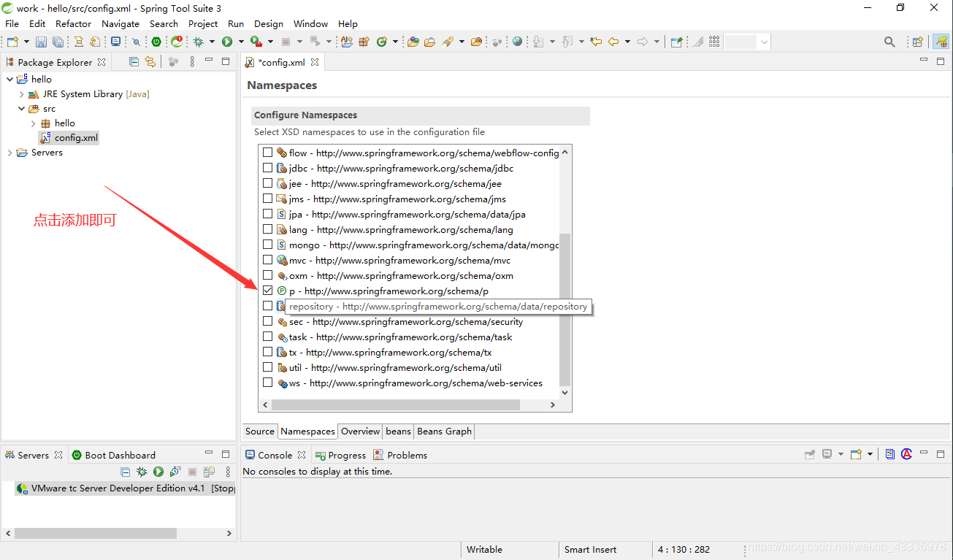This screenshot has width=953, height=560.
Task: Click the New file toolbar icon
Action: click(x=12, y=42)
